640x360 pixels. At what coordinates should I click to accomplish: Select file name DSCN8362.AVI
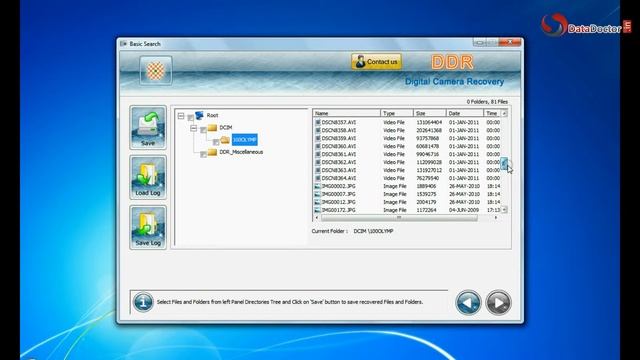(339, 162)
